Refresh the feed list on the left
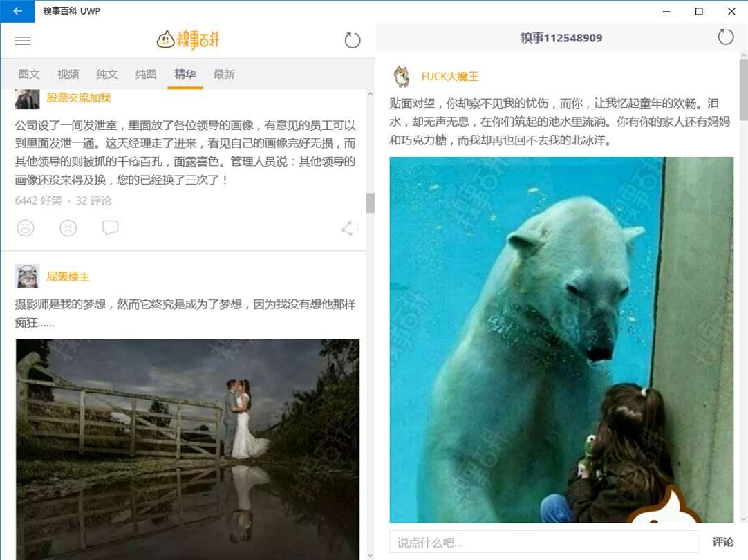 (352, 40)
